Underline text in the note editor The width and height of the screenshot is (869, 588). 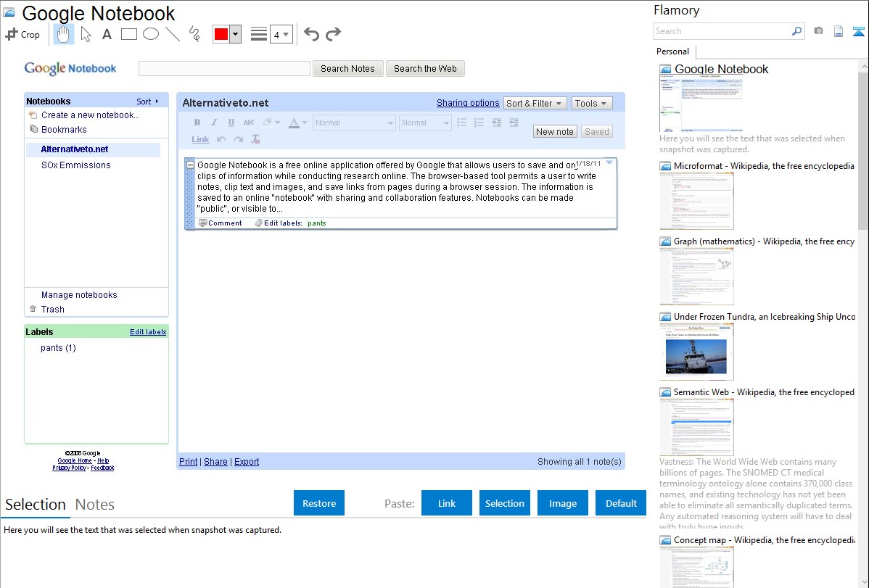(x=231, y=123)
